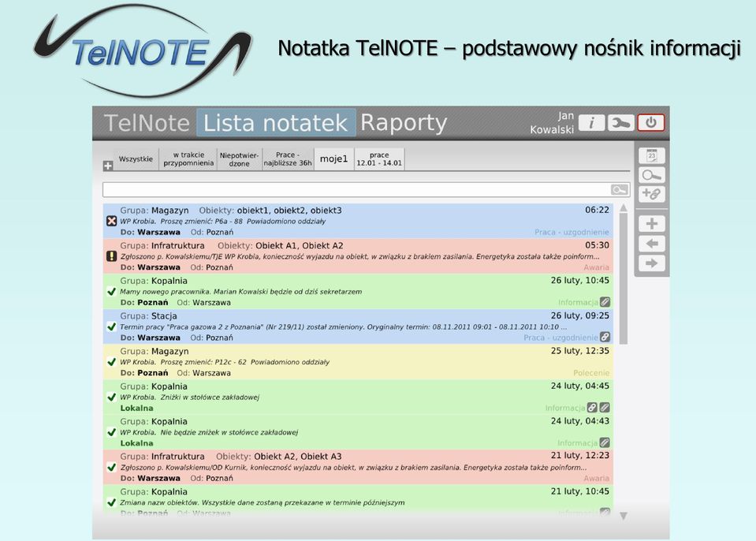Screen dimensions: 756x541
Task: Click the right arrow in the sidebar
Action: click(x=652, y=263)
